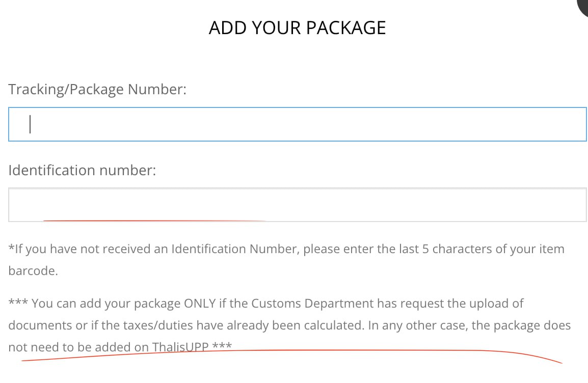Click the text cursor in tracking field
The image size is (588, 383).
[30, 124]
